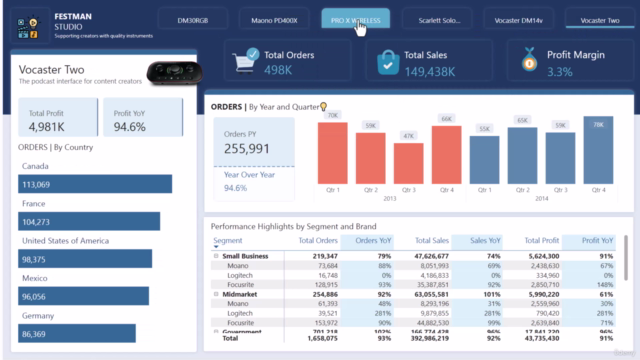The width and height of the screenshot is (640, 360).
Task: Click the Total row profit 43,735,430
Action: (542, 338)
